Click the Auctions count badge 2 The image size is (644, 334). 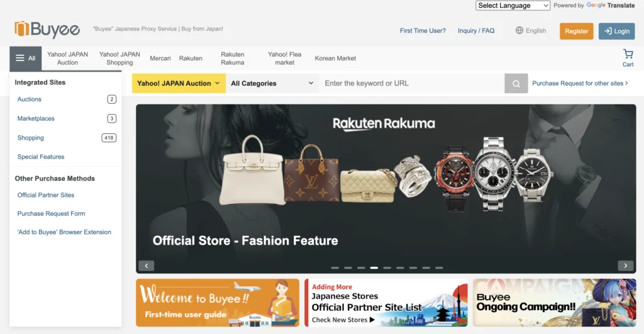pyautogui.click(x=111, y=99)
